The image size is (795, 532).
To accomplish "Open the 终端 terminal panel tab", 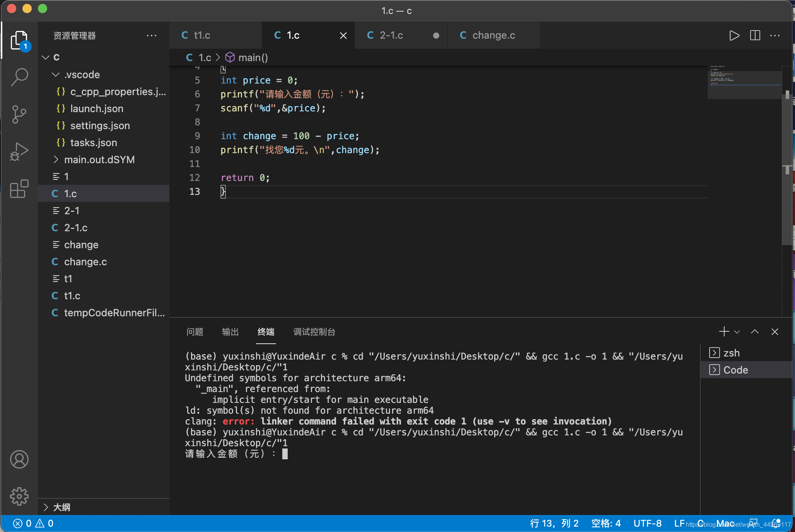I will 266,332.
